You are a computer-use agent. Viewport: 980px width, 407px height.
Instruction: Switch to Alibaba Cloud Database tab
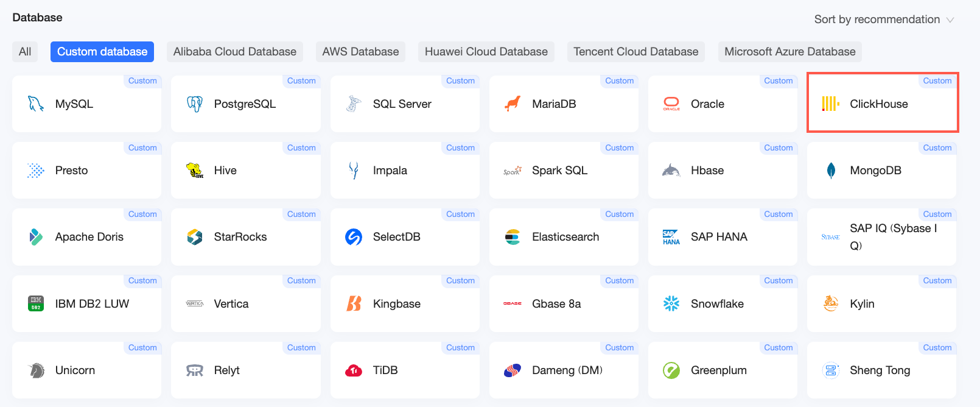[235, 52]
